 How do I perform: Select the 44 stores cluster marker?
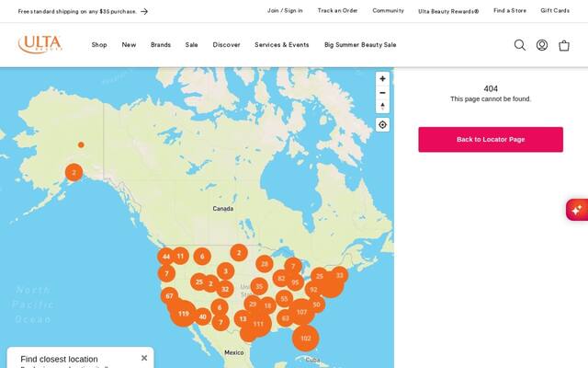tap(166, 257)
